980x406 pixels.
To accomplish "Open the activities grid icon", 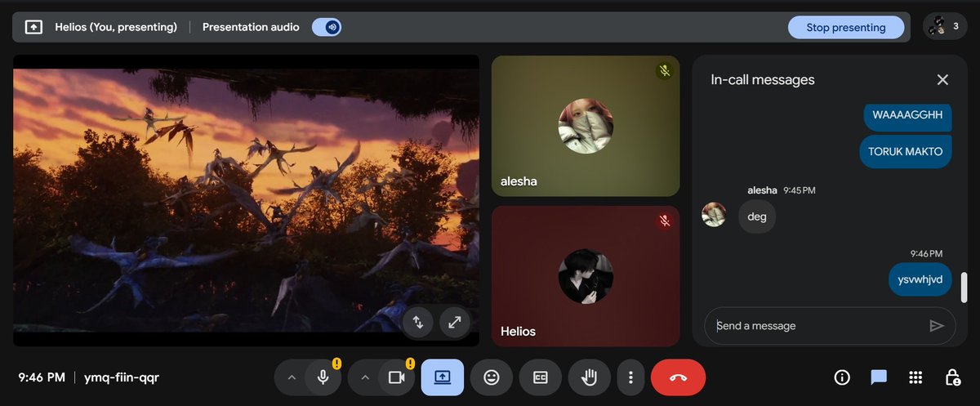I will [x=915, y=377].
